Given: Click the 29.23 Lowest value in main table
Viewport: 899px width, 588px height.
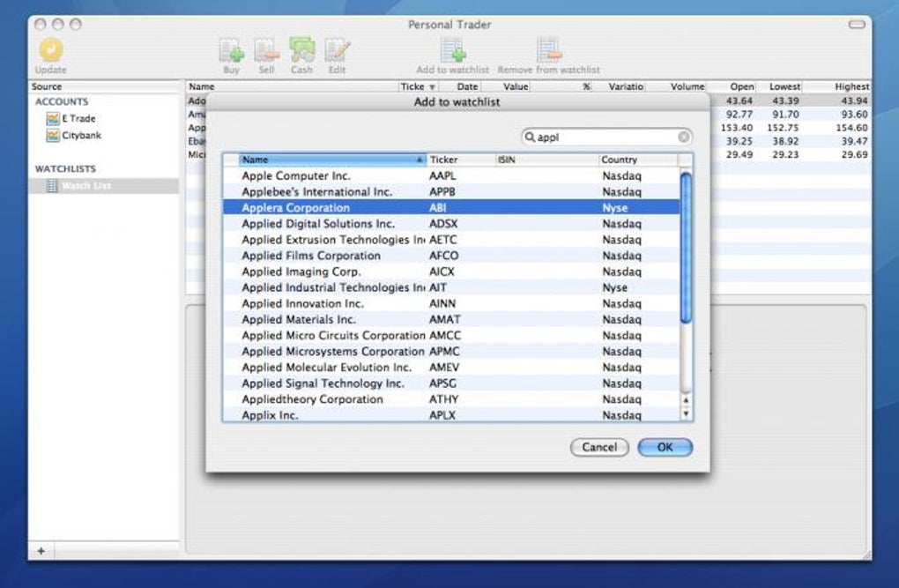Looking at the screenshot, I should coord(785,155).
